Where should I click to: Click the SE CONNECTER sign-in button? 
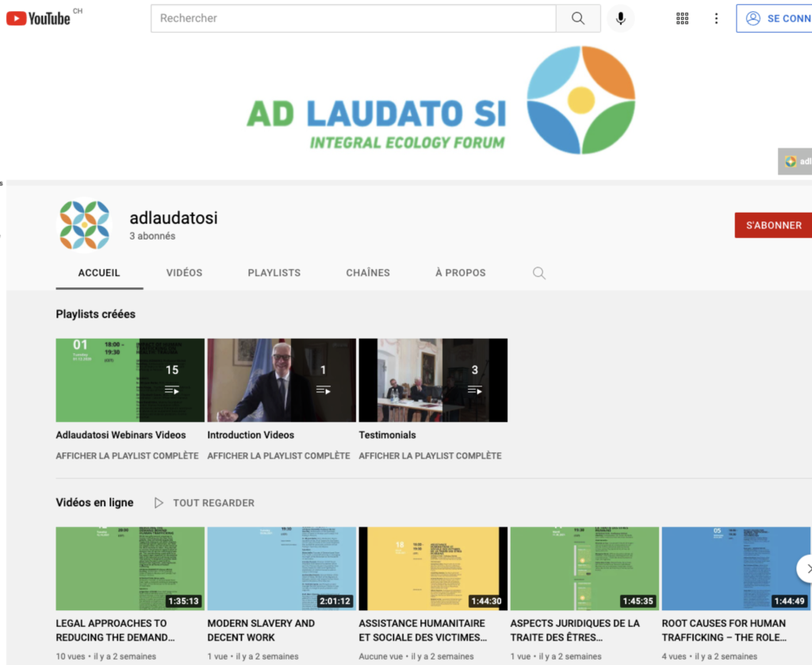776,18
